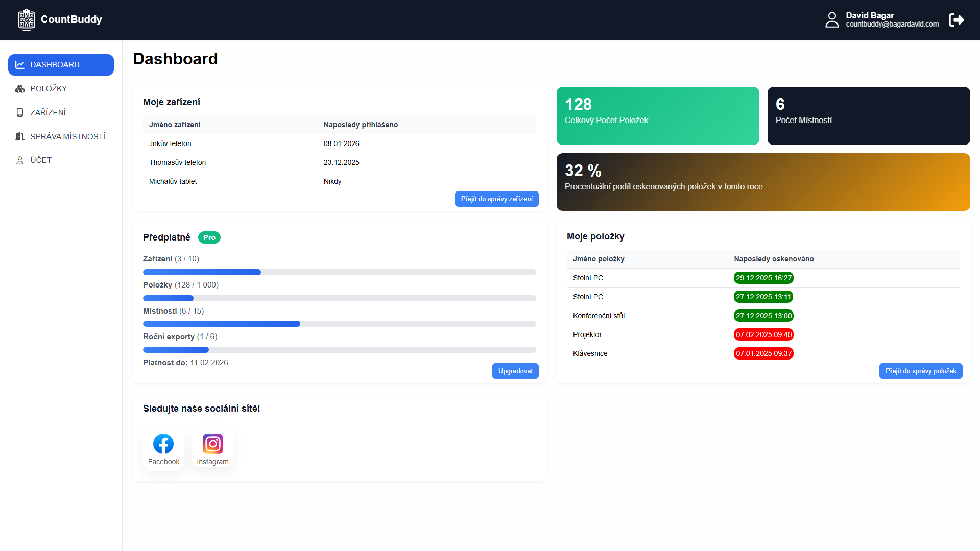Select the Dashboard chart icon in sidebar
Viewport: 980px width, 551px height.
click(x=20, y=65)
